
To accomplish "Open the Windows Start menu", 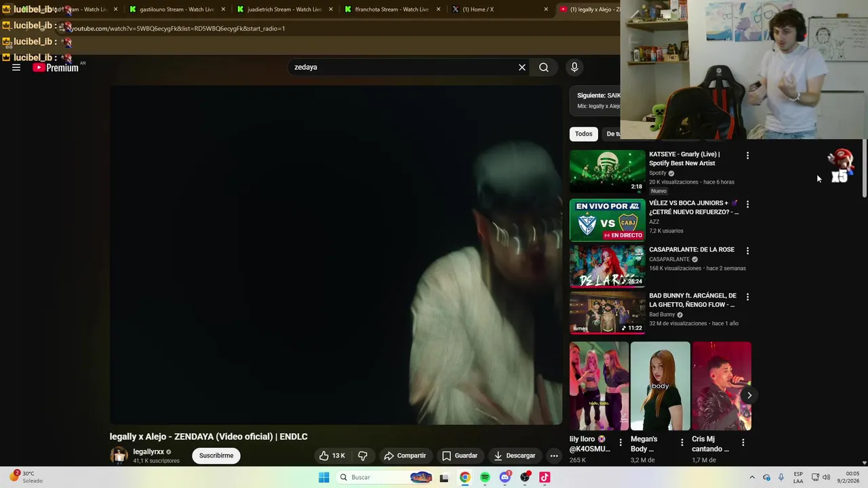I will 324,477.
